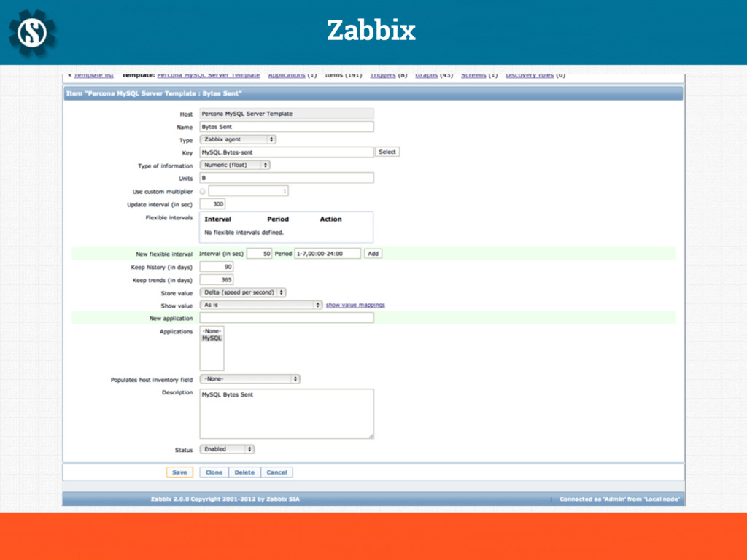The width and height of the screenshot is (747, 560).
Task: Click the Description text area with MySQL Bytes Sent
Action: 286,414
